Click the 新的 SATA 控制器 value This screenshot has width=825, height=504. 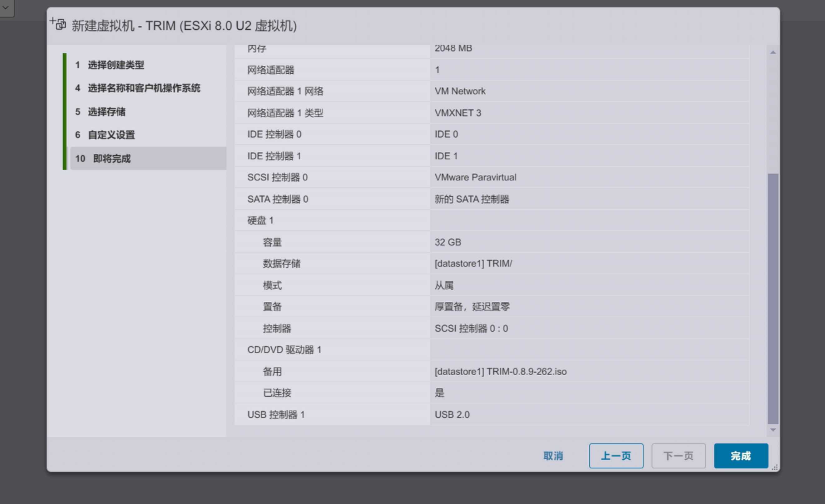click(472, 199)
